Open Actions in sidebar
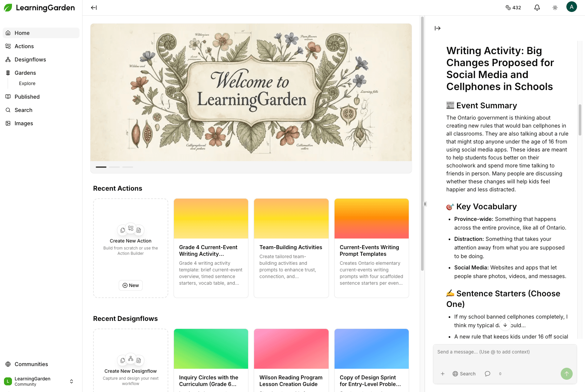Image resolution: width=585 pixels, height=392 pixels. click(41, 46)
